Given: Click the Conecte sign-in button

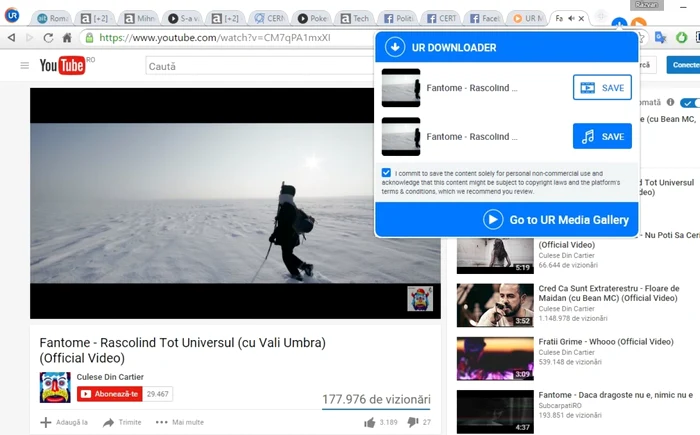Looking at the screenshot, I should [683, 65].
